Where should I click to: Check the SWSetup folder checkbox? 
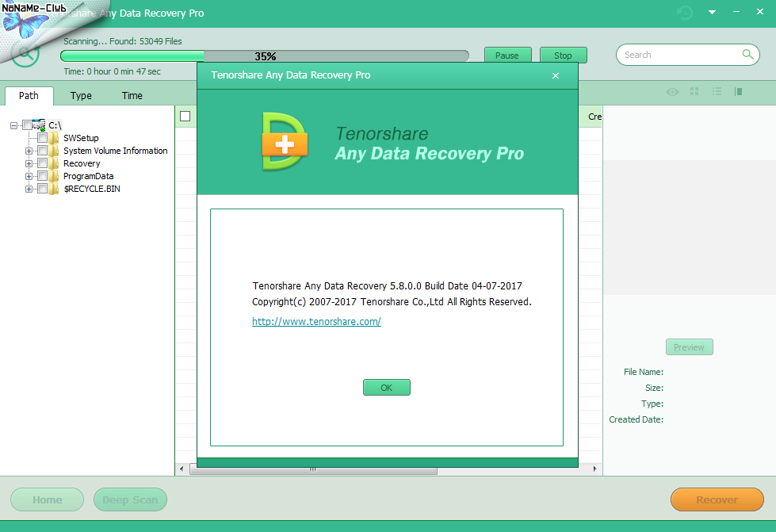43,138
